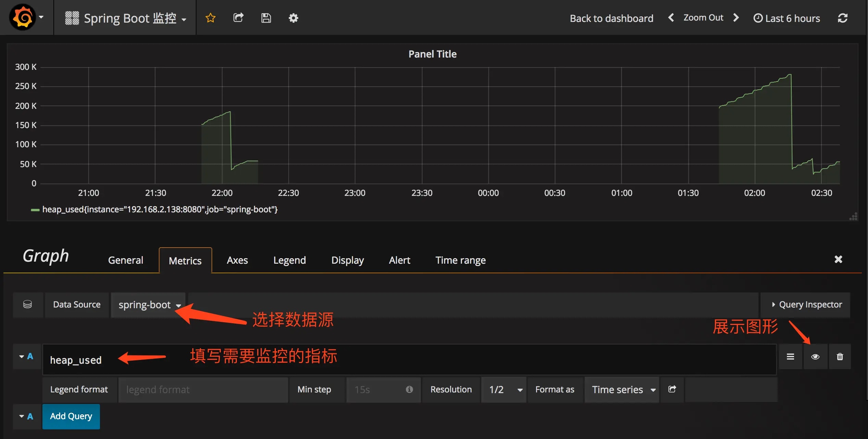Click the legend format input field

point(203,390)
